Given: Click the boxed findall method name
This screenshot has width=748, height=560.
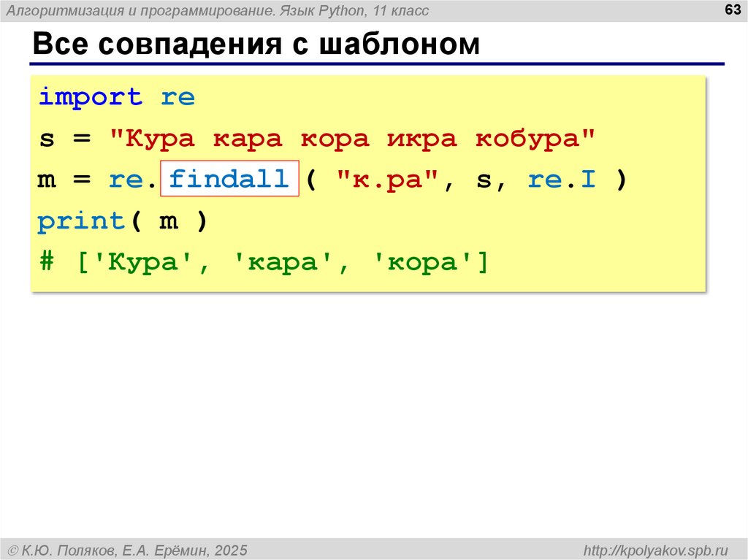Looking at the screenshot, I should pos(229,180).
